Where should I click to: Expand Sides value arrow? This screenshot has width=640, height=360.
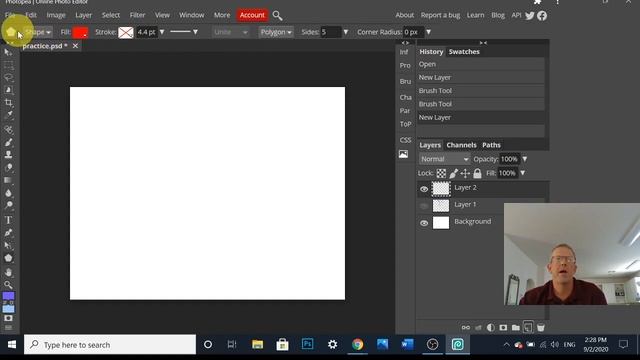pos(346,32)
